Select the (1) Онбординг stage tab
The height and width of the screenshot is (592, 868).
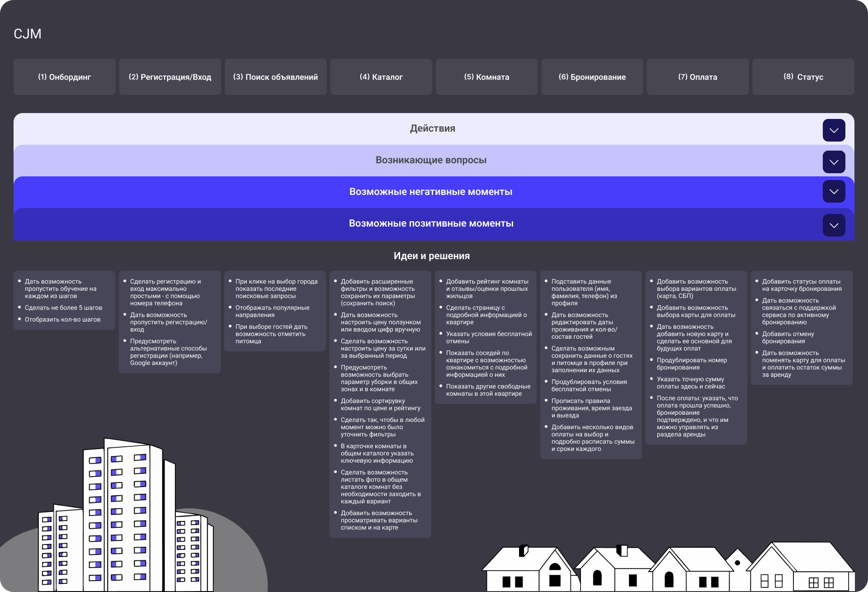64,77
